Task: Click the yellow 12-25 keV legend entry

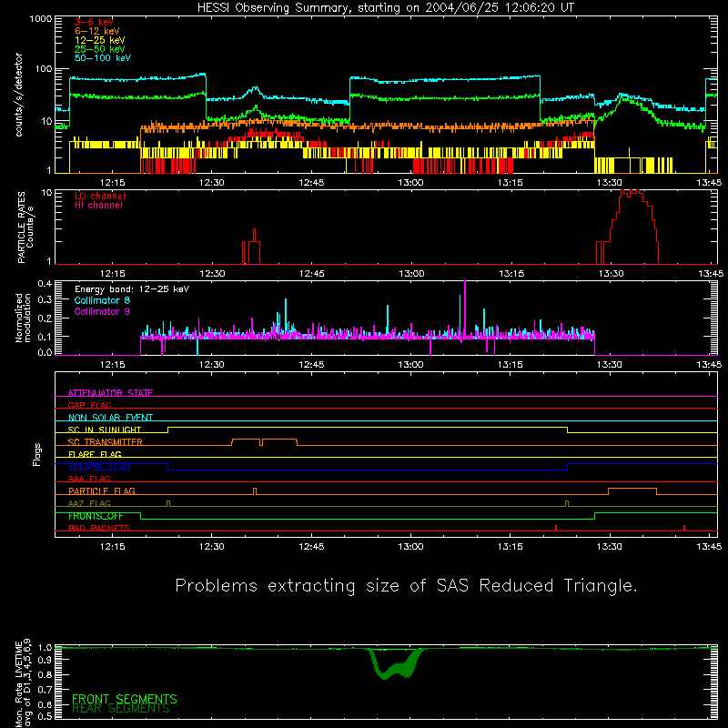Action: [100, 40]
